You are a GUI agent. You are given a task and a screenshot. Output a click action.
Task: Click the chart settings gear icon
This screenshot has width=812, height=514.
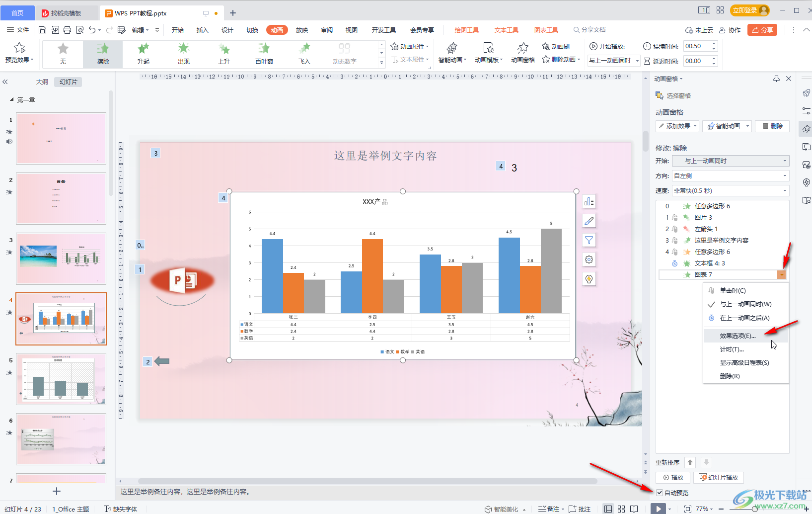click(x=589, y=259)
